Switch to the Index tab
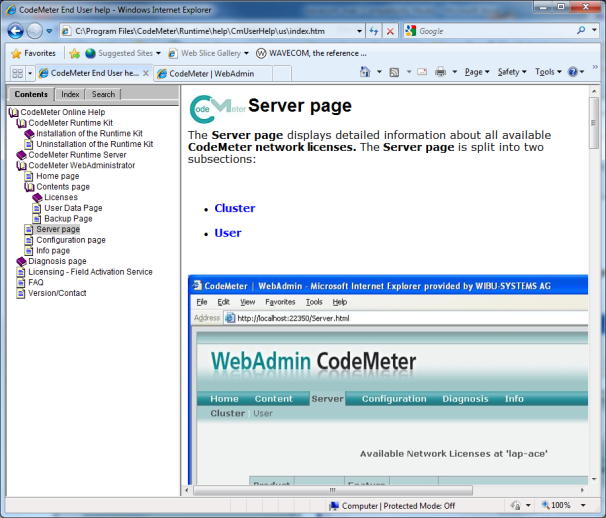This screenshot has height=518, width=606. [x=70, y=94]
